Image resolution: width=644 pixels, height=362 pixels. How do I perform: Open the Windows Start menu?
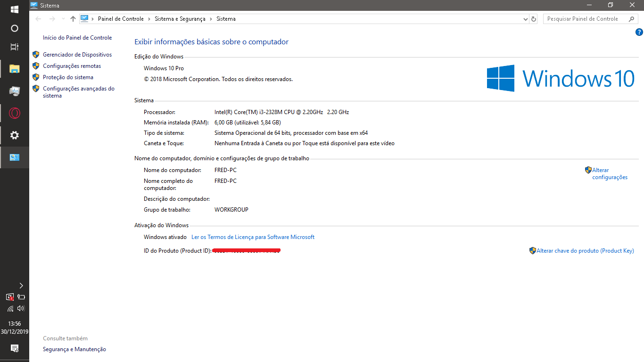[14, 9]
